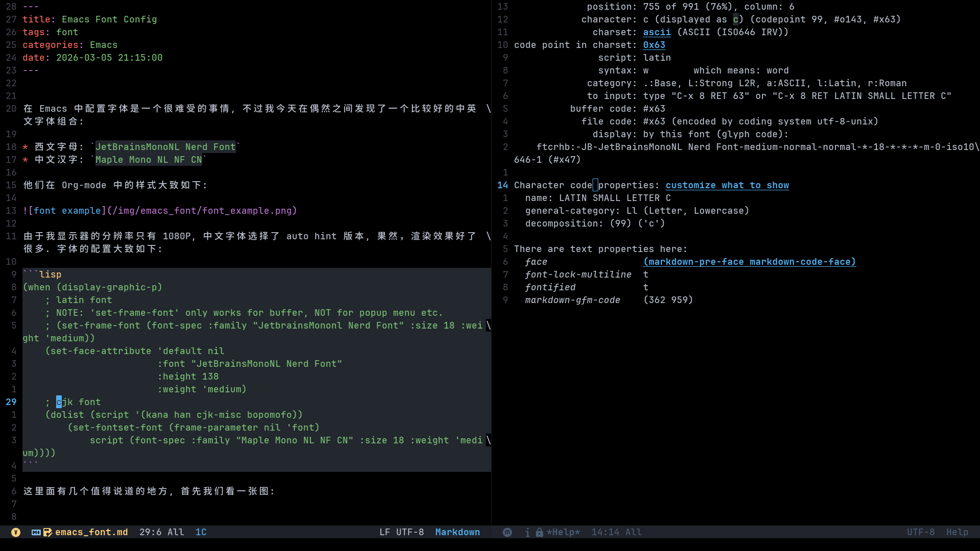Click the read-only lock icon in modeline
980x551 pixels.
point(539,532)
